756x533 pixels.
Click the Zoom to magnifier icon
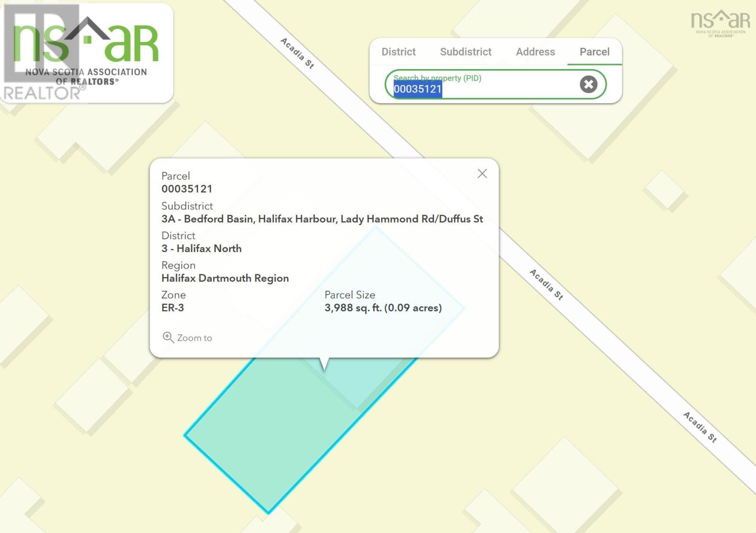click(168, 337)
